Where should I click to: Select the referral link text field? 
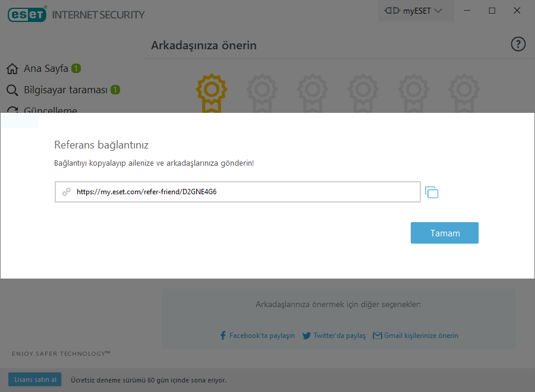point(237,192)
